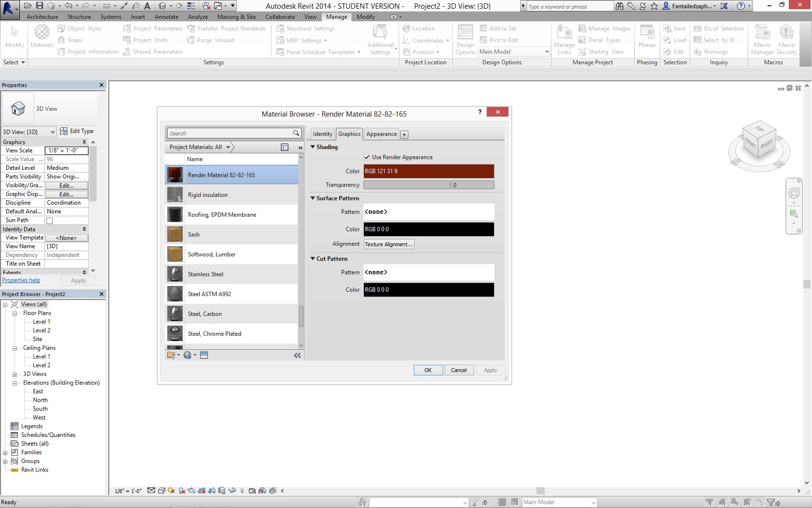
Task: Open the Properties help link
Action: [21, 281]
